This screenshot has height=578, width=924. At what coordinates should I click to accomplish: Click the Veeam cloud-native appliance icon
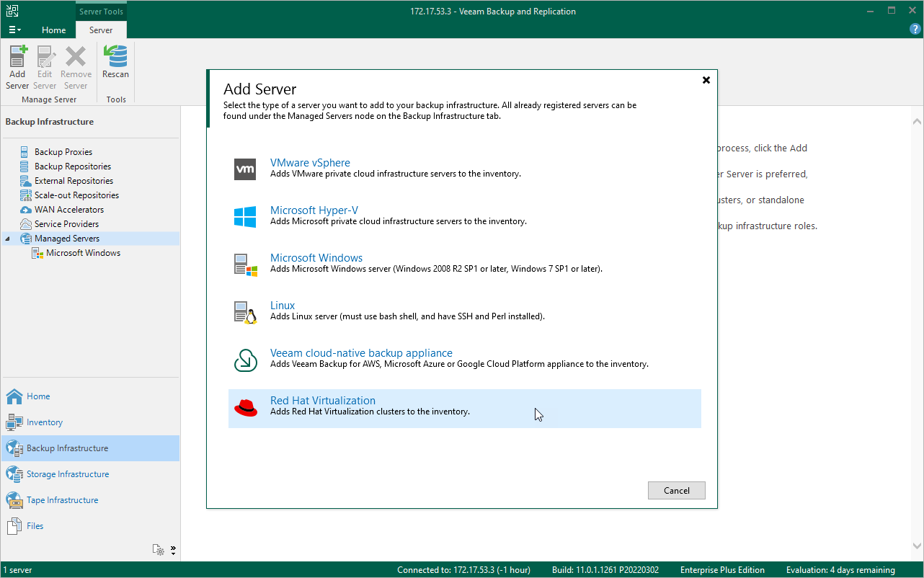(x=245, y=359)
